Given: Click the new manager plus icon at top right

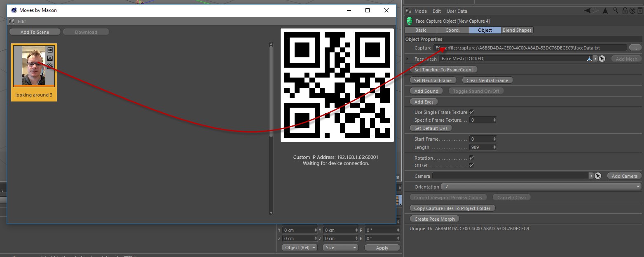Looking at the screenshot, I should click(639, 11).
